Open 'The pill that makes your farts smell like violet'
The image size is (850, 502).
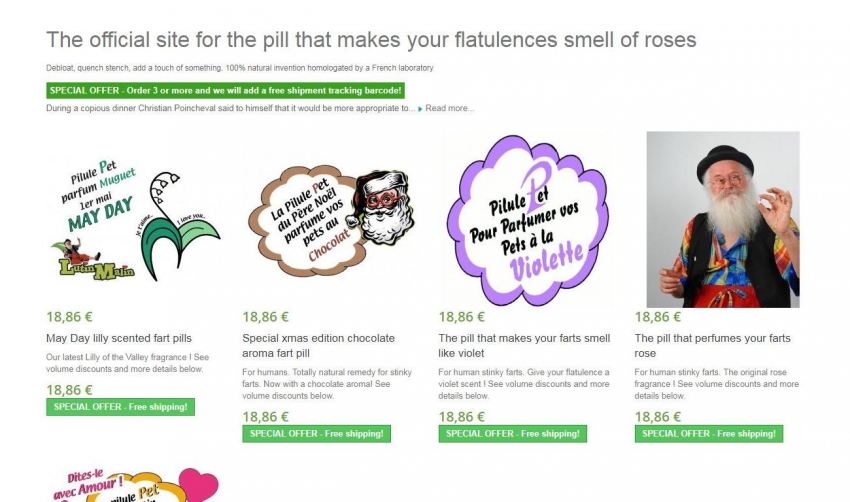click(524, 346)
